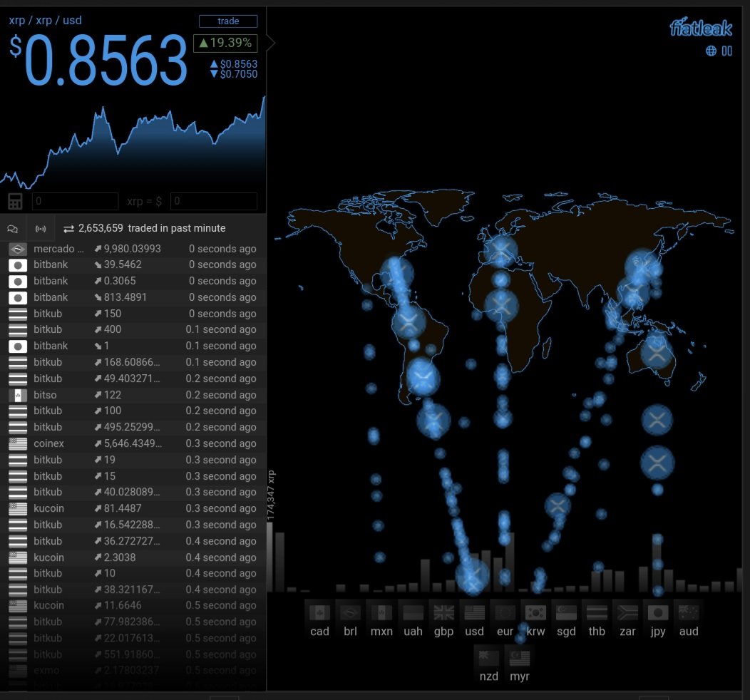Switch to the live broadcast tab
This screenshot has height=700, width=750.
pos(41,229)
